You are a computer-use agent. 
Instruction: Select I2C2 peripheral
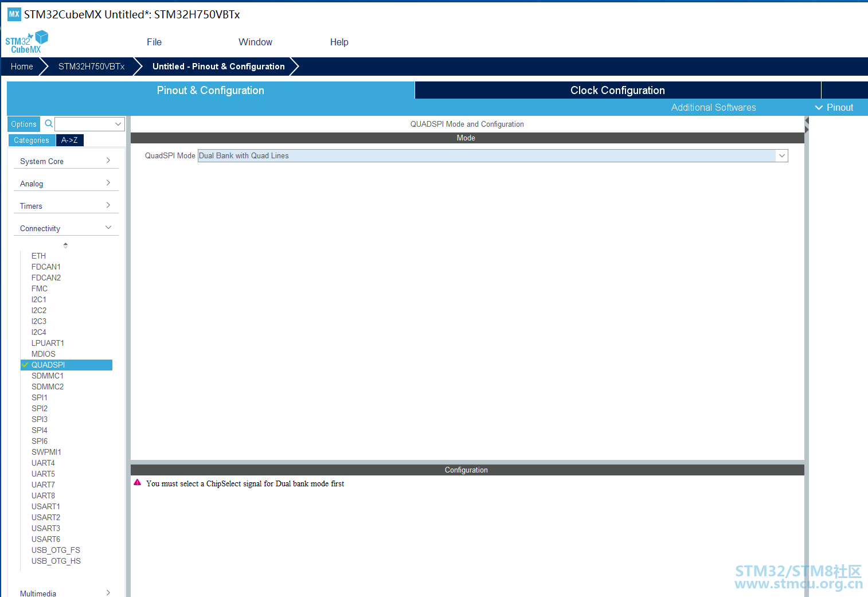pos(38,310)
